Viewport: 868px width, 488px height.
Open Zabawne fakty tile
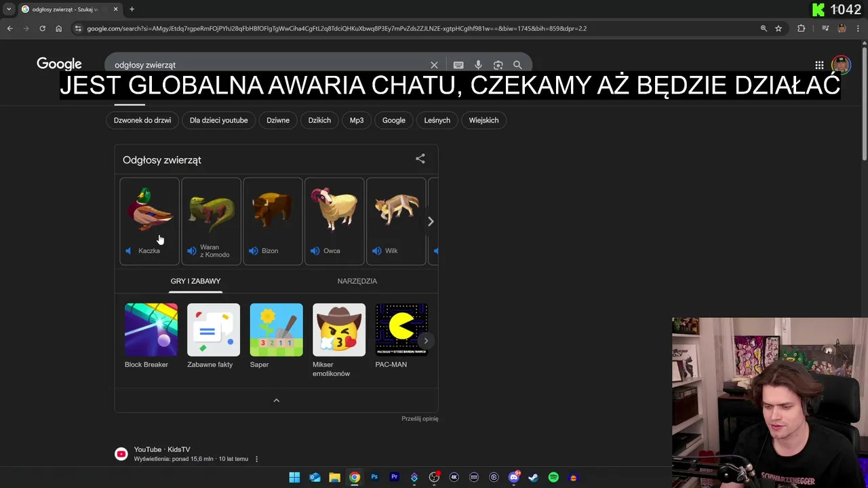(x=213, y=337)
